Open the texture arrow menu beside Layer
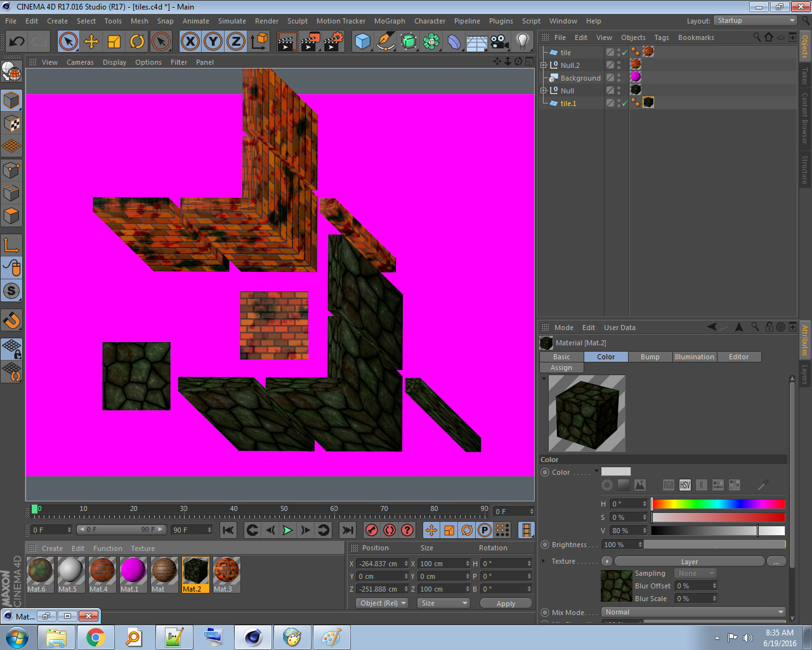Image resolution: width=812 pixels, height=650 pixels. click(607, 561)
